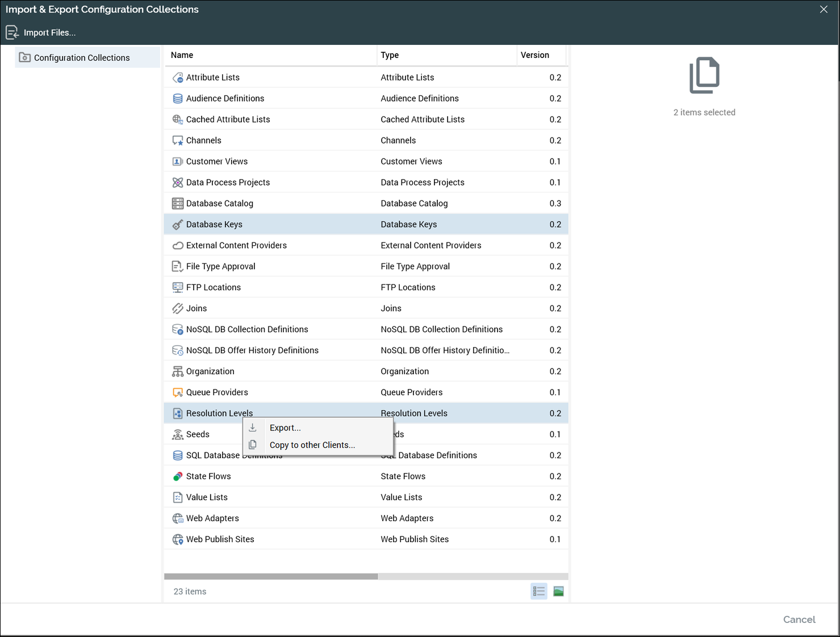Choose Copy to other Clients option
This screenshot has height=637, width=840.
tap(312, 445)
